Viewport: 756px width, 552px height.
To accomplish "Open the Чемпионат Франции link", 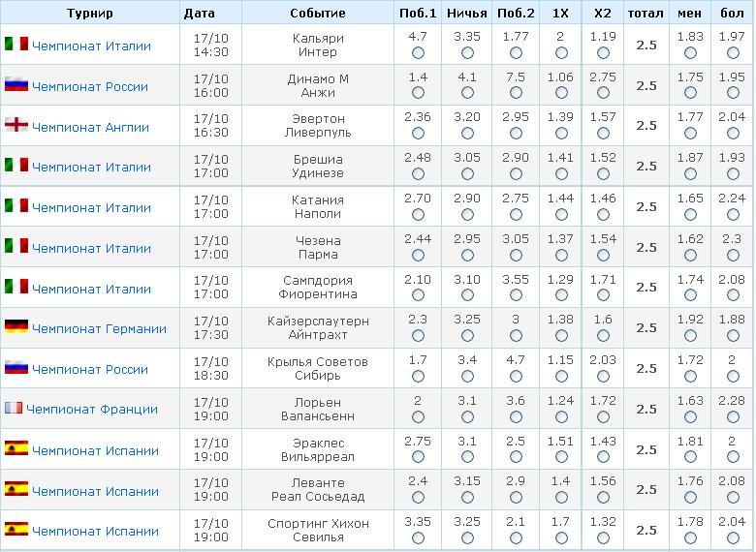I will (92, 409).
